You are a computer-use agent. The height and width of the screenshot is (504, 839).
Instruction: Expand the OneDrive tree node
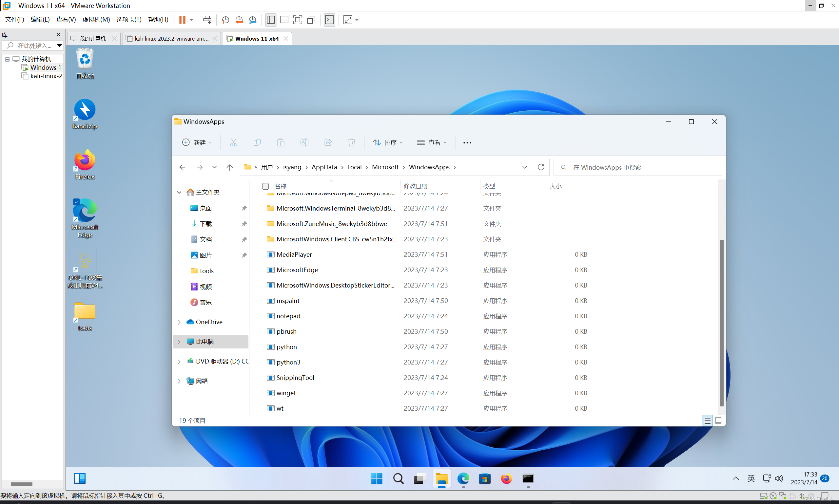coord(179,322)
